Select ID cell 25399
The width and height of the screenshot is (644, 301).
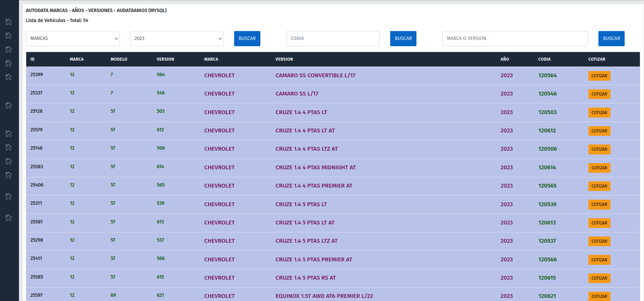pyautogui.click(x=37, y=74)
